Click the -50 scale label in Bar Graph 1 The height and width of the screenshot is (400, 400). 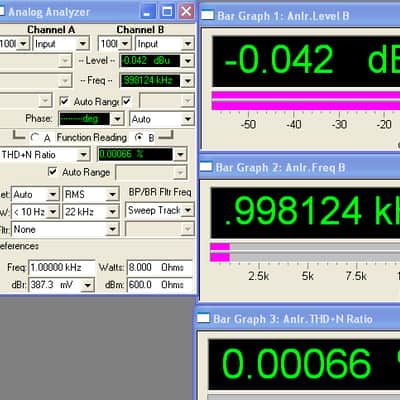coord(248,125)
